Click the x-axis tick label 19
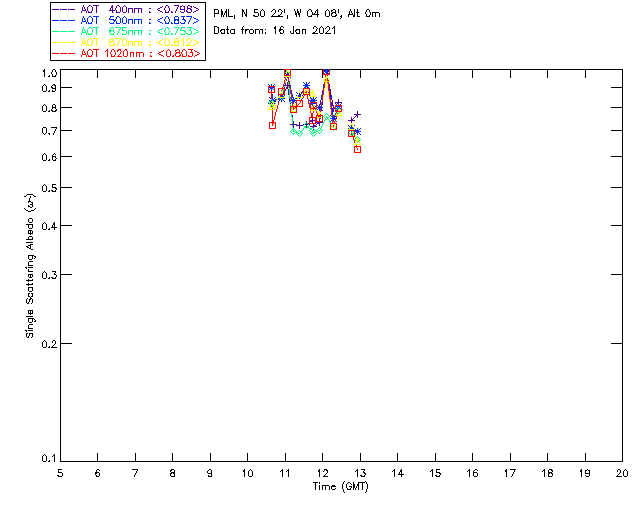The width and height of the screenshot is (640, 512). point(585,473)
